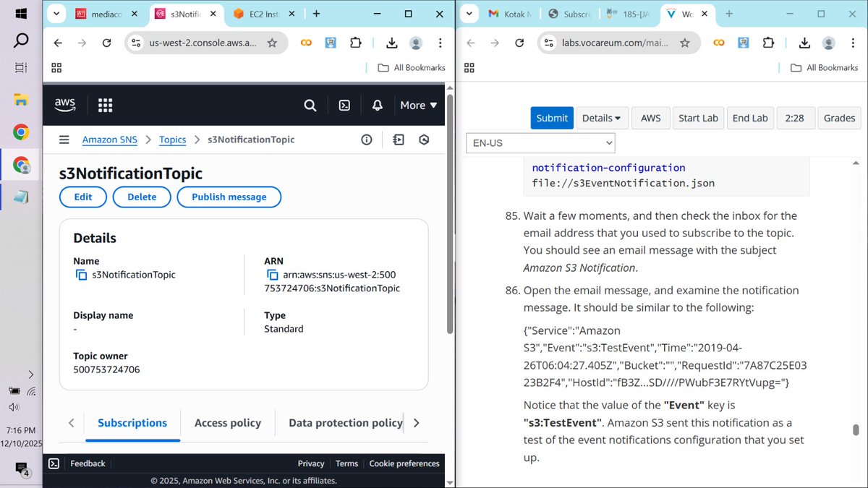This screenshot has height=488, width=868.
Task: Switch to the Subscriptions tab
Action: (132, 423)
